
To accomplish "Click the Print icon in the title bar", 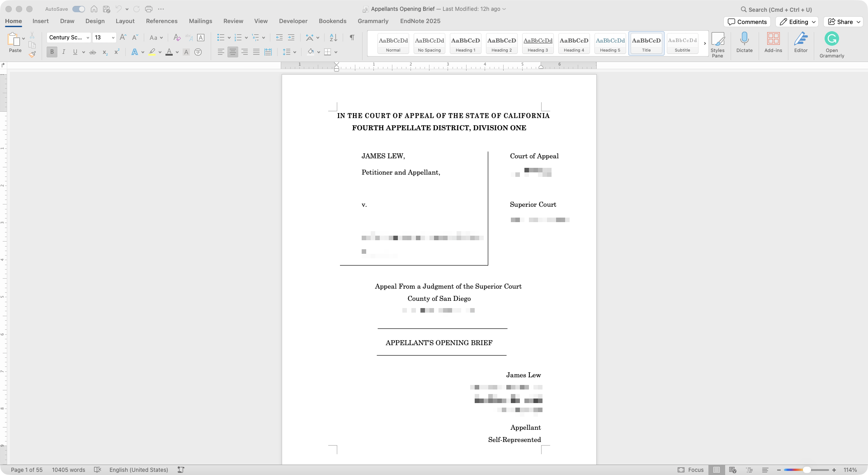I will 149,9.
